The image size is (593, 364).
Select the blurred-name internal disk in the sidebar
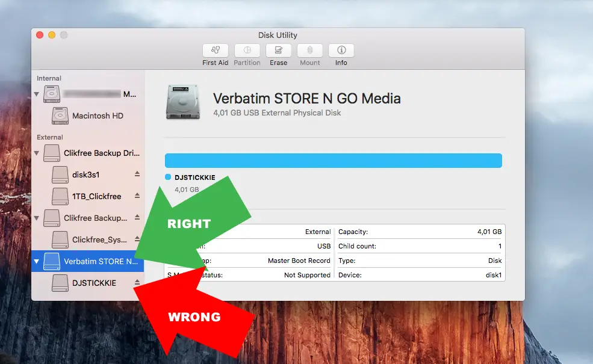coord(88,94)
